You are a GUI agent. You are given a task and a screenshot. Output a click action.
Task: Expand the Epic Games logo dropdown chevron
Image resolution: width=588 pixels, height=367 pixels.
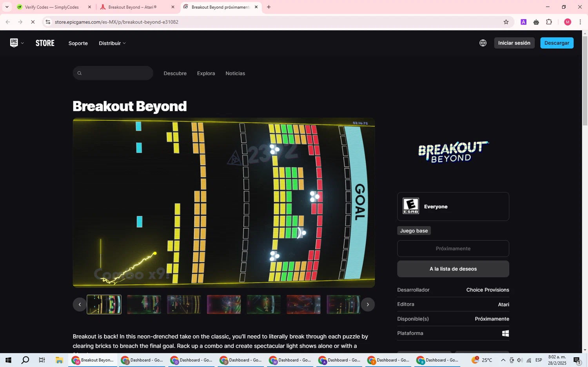pos(22,43)
